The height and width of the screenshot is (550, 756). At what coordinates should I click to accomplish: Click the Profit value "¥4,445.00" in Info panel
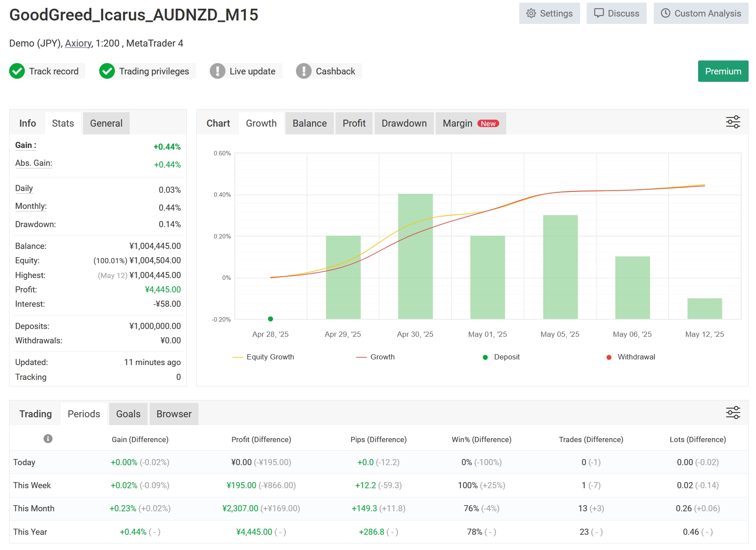tap(163, 290)
